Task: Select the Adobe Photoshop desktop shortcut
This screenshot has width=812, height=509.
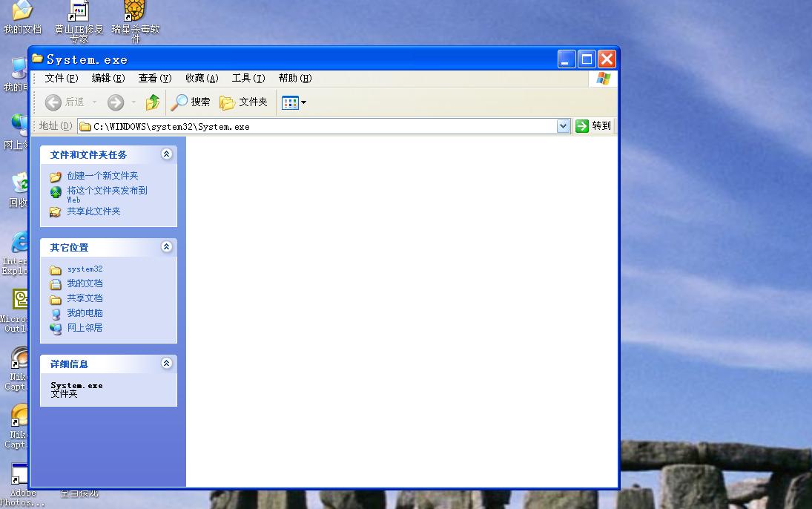Action: click(21, 485)
